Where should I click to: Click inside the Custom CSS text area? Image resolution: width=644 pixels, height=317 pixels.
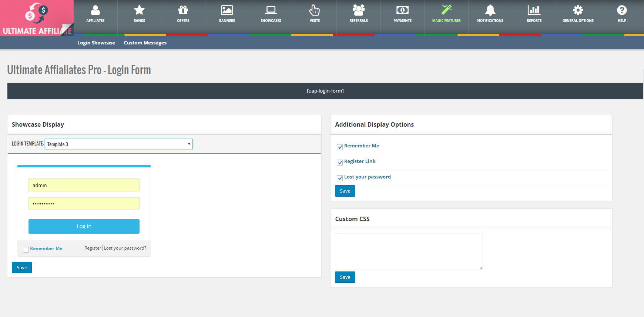[409, 251]
